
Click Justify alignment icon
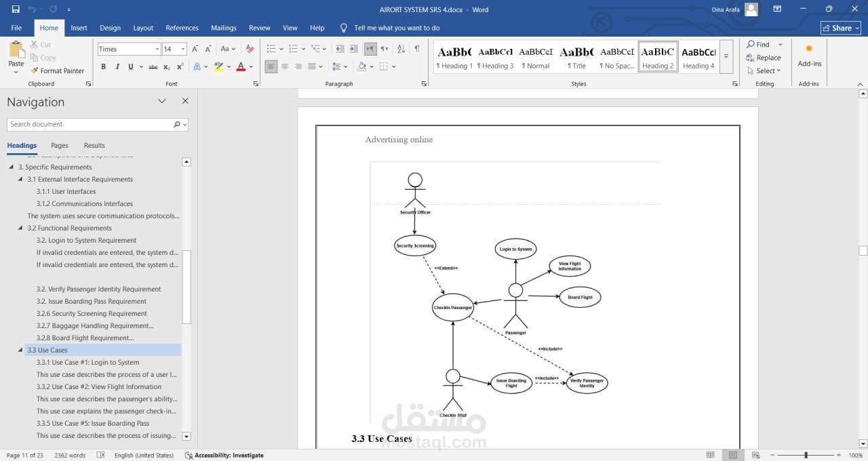pyautogui.click(x=312, y=66)
